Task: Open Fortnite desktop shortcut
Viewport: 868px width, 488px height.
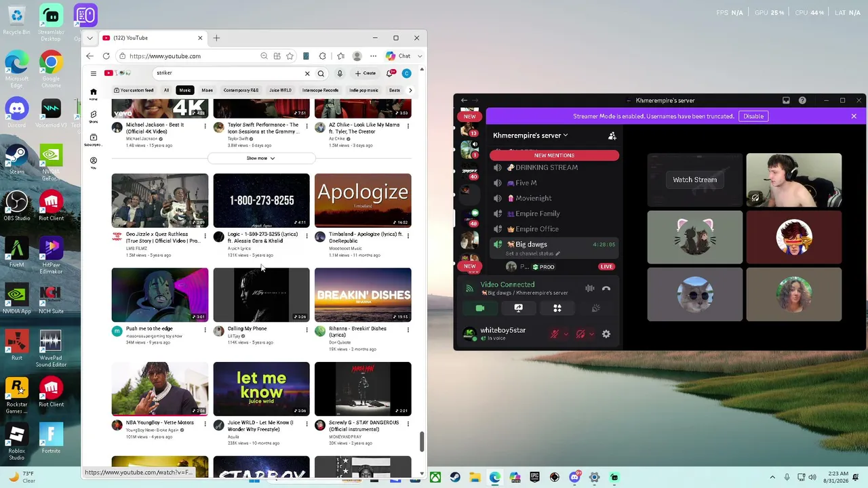Action: coord(51,437)
